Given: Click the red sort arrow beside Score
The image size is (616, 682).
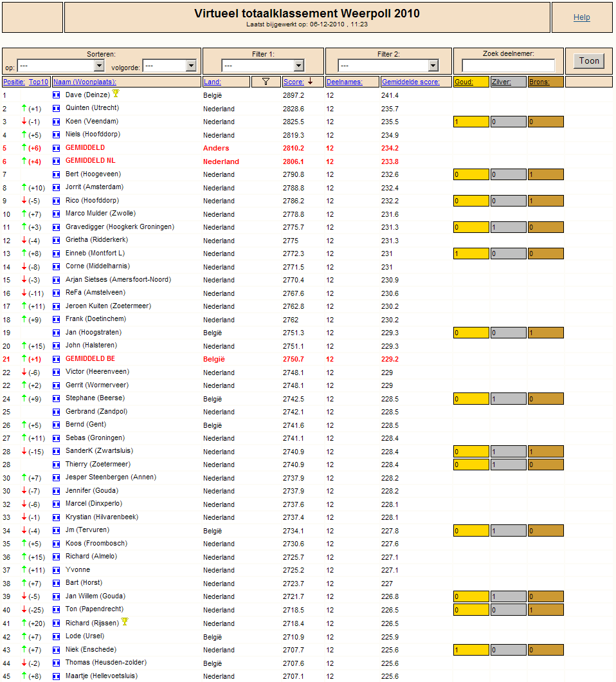Looking at the screenshot, I should click(310, 81).
